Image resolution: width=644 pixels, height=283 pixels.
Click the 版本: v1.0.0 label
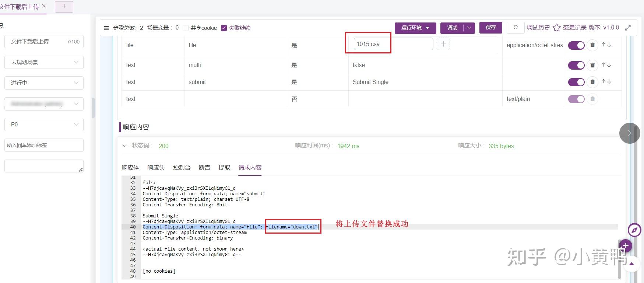click(604, 28)
